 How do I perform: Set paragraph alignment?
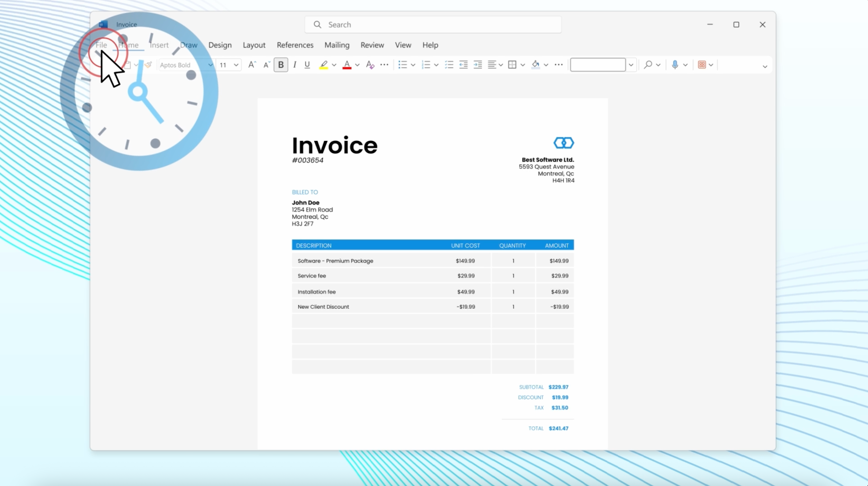(x=492, y=65)
